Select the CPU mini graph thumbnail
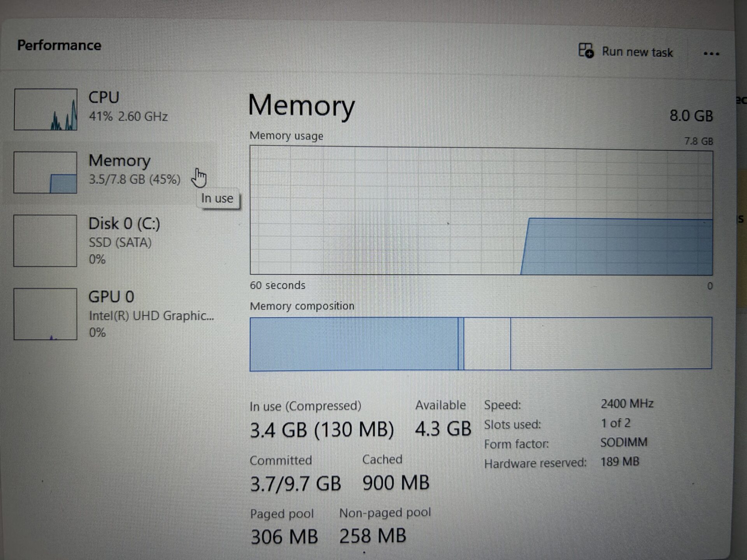 pyautogui.click(x=46, y=109)
